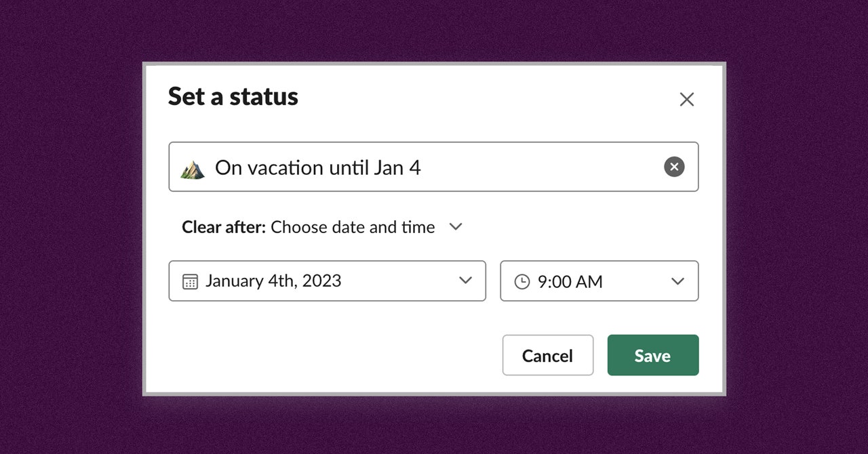
Task: Click the clock icon in time field
Action: (x=521, y=281)
